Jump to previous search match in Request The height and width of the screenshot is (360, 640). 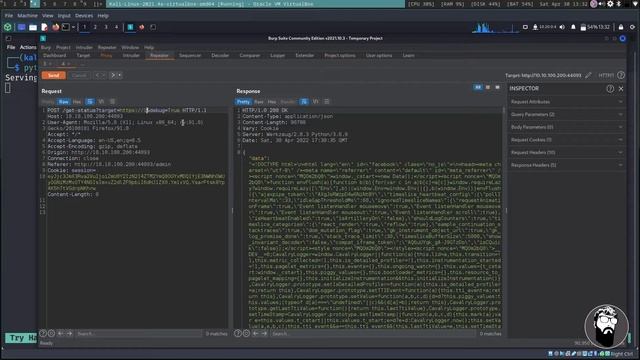click(x=60, y=333)
